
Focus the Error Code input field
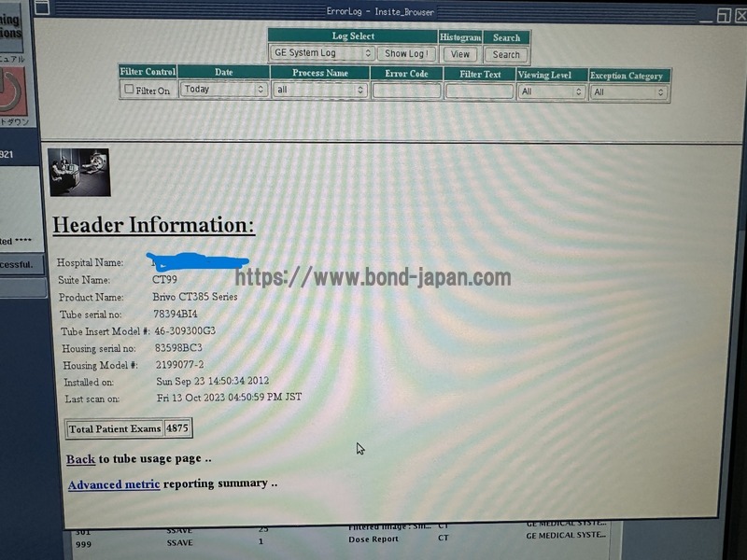406,91
